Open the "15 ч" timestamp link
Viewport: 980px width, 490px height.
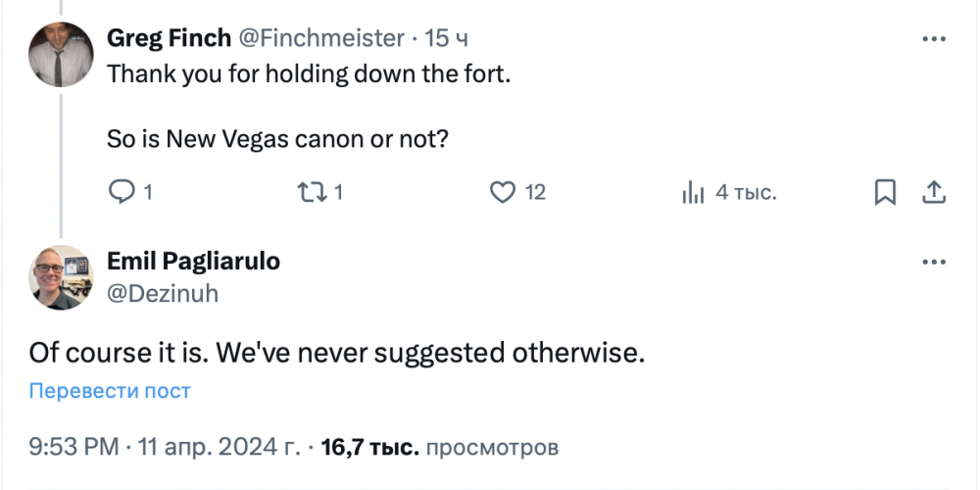[x=447, y=38]
